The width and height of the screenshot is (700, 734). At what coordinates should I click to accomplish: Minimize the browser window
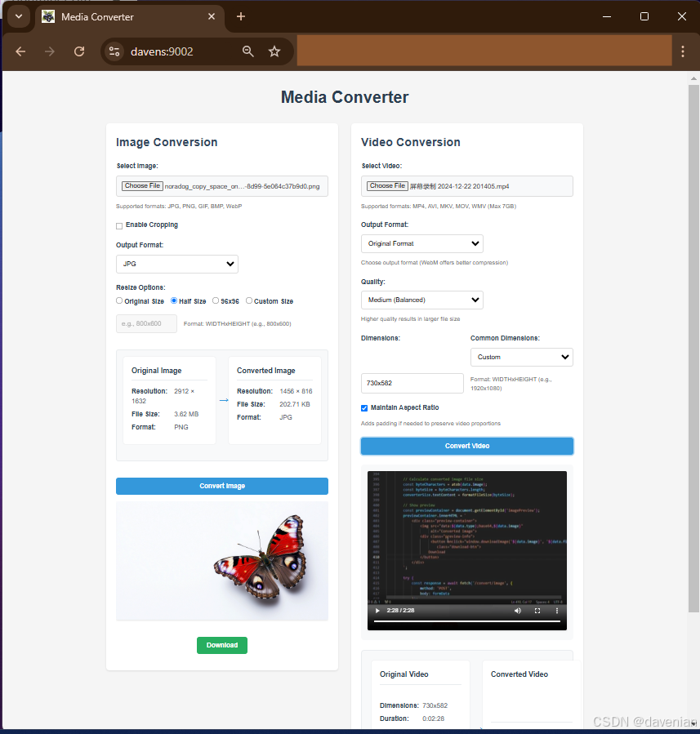[607, 17]
